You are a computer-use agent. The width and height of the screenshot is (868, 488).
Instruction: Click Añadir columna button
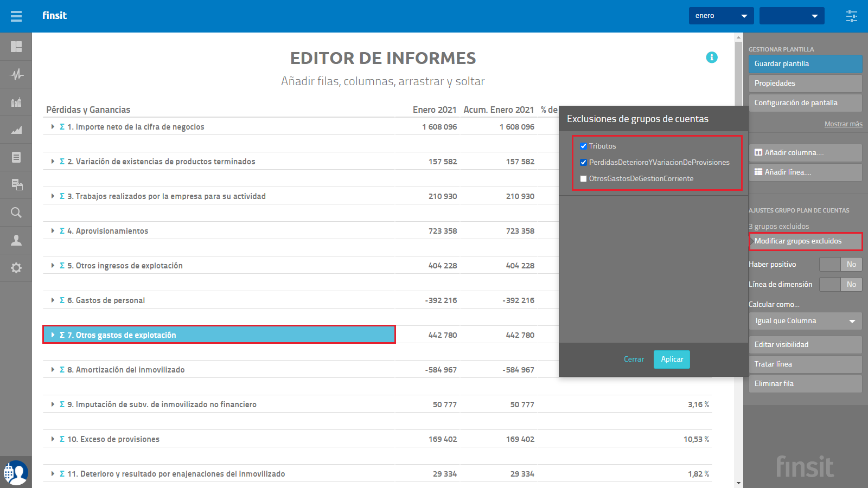tap(805, 153)
